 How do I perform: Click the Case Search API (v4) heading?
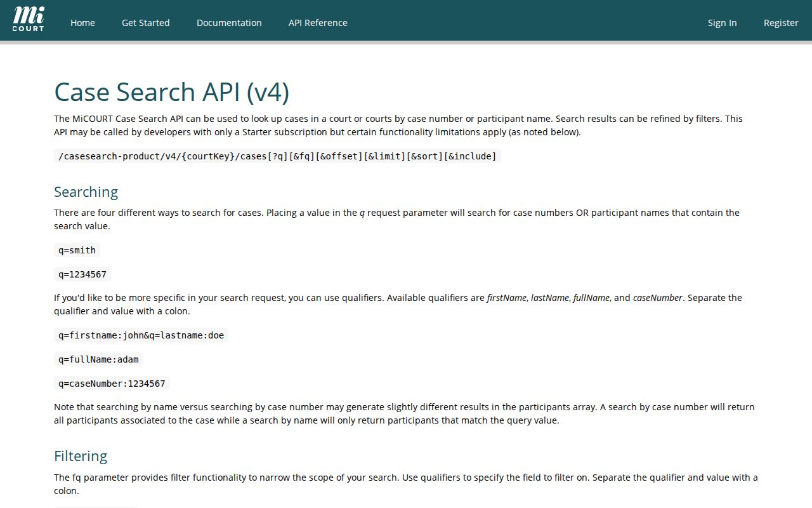click(x=172, y=92)
